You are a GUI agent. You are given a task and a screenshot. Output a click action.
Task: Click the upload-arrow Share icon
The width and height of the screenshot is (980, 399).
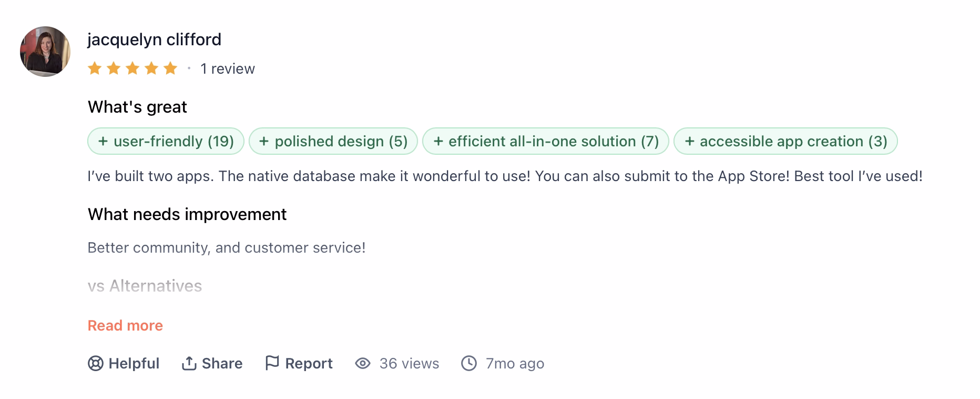click(189, 364)
